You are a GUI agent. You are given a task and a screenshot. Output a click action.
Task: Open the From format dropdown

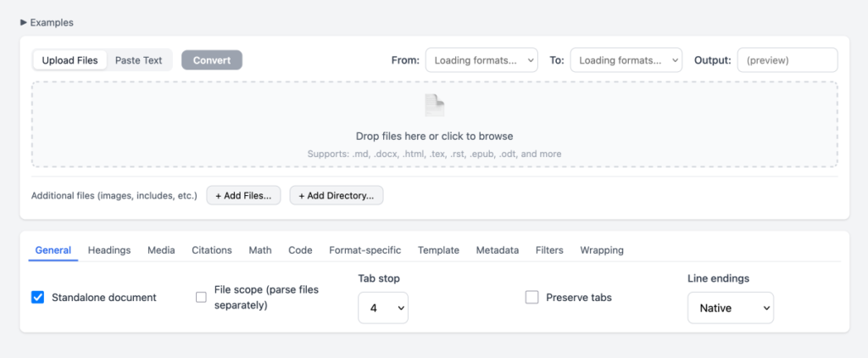[481, 60]
